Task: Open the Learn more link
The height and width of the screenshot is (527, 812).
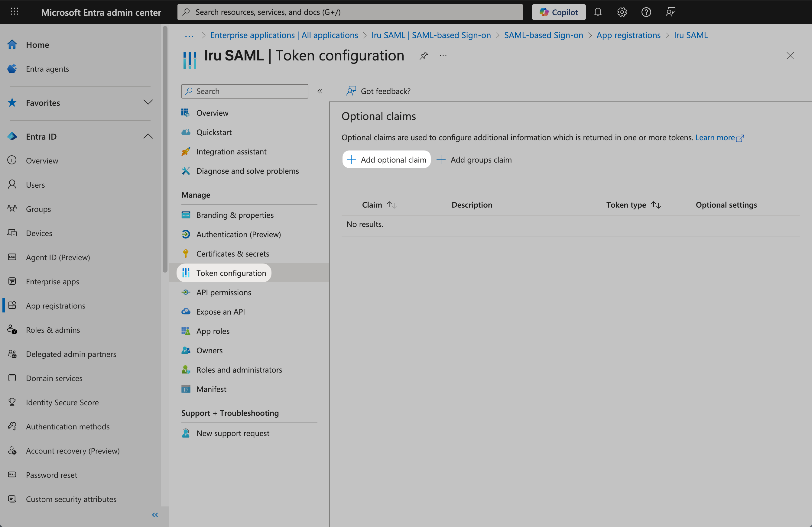Action: 720,137
